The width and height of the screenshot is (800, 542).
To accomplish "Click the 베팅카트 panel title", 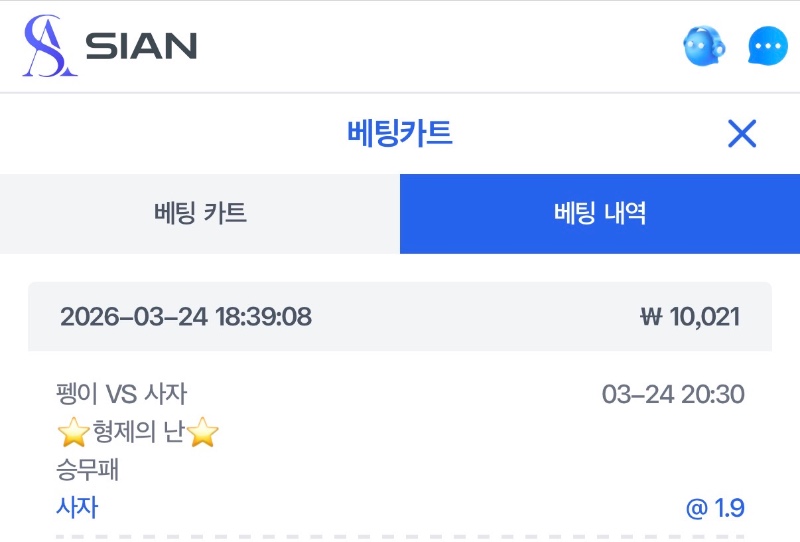I will [x=399, y=133].
